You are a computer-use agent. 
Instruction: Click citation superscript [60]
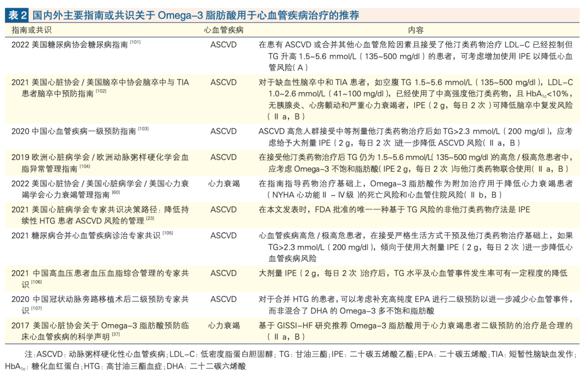coord(116,192)
